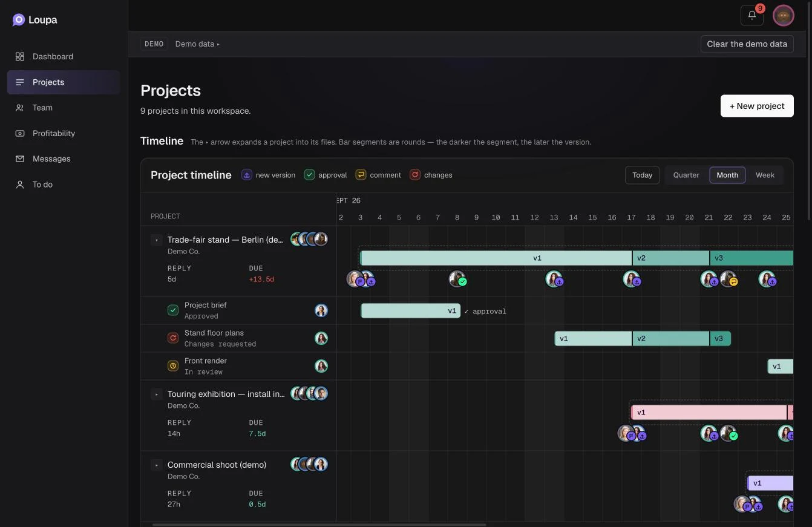Select the Projects item in the sidebar
Viewport: 812px width, 527px height.
pyautogui.click(x=64, y=82)
